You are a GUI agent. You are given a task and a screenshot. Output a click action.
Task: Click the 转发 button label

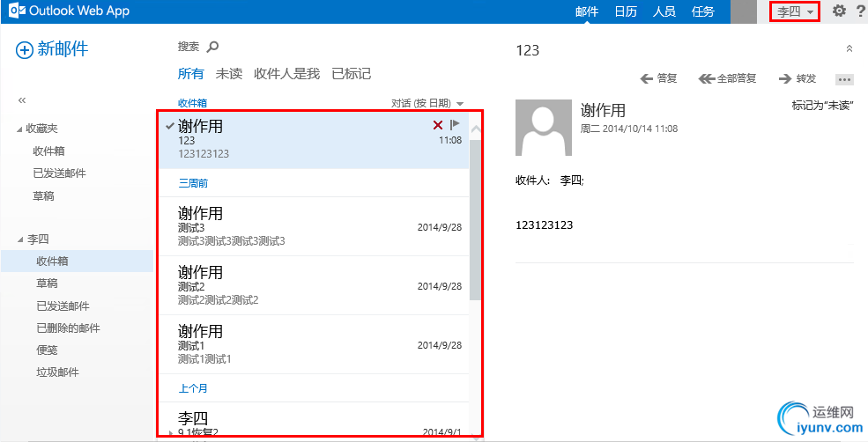(806, 79)
